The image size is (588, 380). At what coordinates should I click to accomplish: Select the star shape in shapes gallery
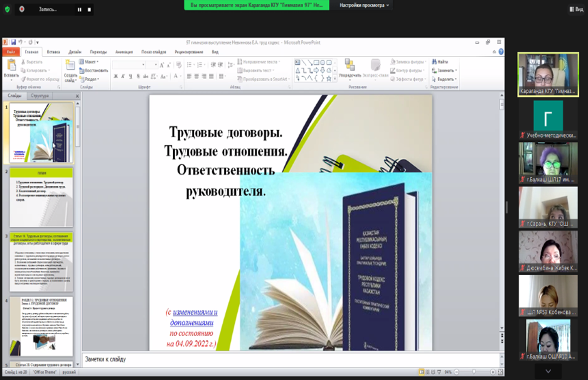pyautogui.click(x=328, y=79)
